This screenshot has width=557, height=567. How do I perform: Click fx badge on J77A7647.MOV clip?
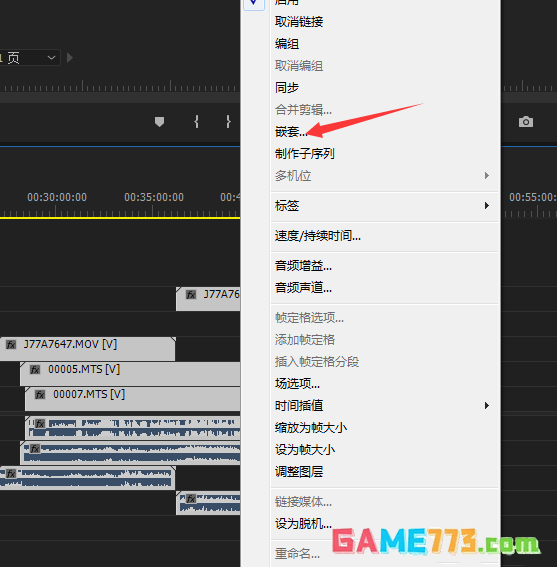[11, 344]
